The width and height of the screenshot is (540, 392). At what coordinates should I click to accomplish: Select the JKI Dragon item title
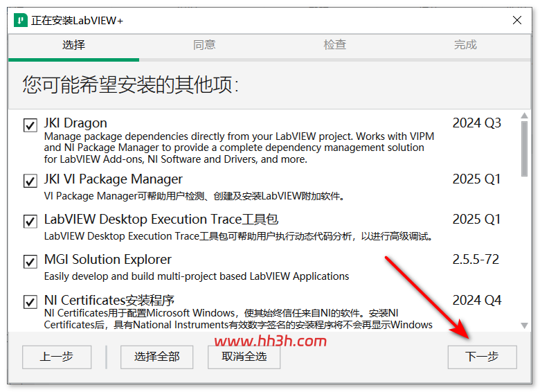75,123
